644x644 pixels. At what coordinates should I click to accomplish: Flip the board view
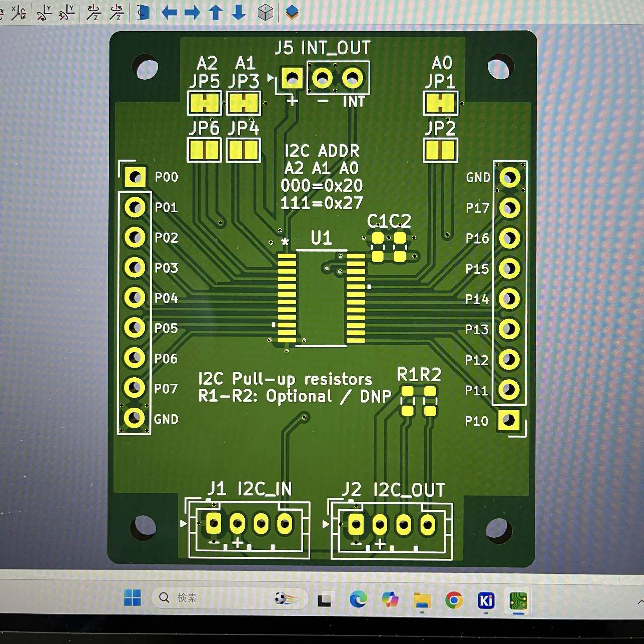click(143, 13)
